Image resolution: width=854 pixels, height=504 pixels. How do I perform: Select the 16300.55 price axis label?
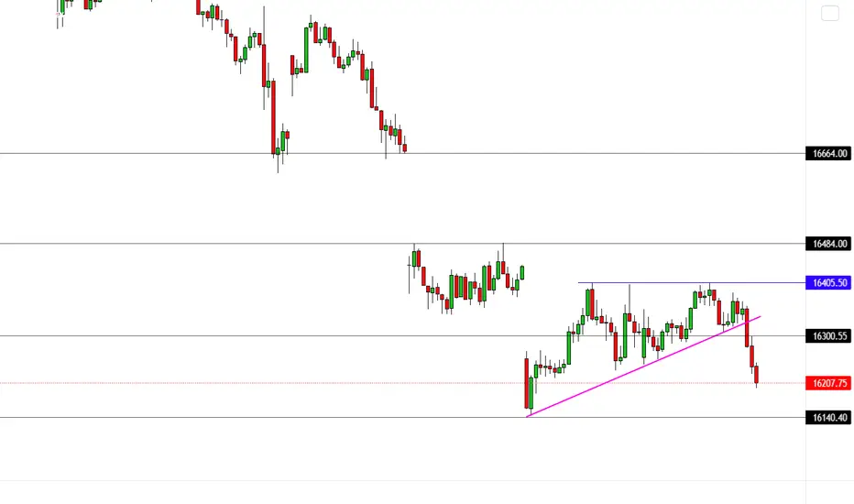pyautogui.click(x=828, y=336)
